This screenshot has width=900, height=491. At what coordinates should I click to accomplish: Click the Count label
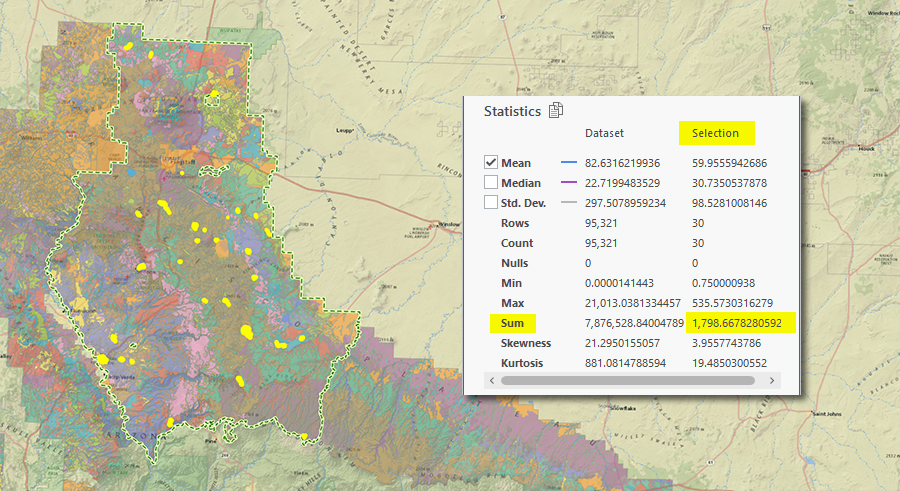517,243
